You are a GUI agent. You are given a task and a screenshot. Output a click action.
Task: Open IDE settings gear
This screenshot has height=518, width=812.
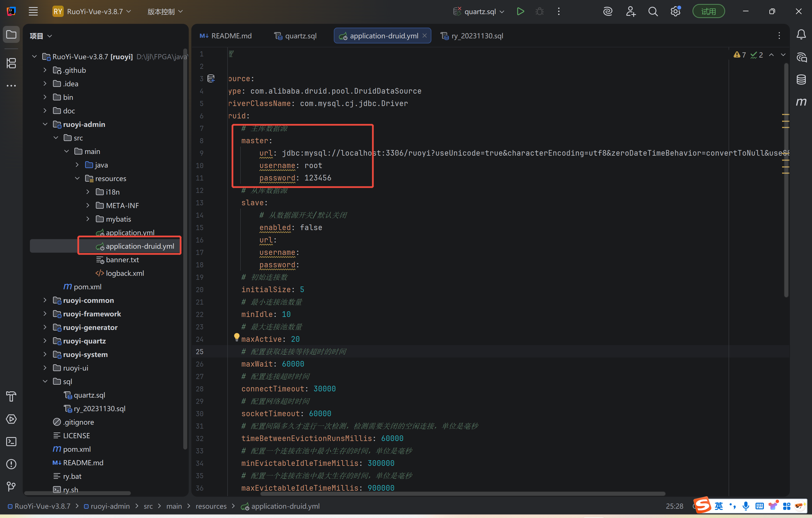(x=675, y=12)
